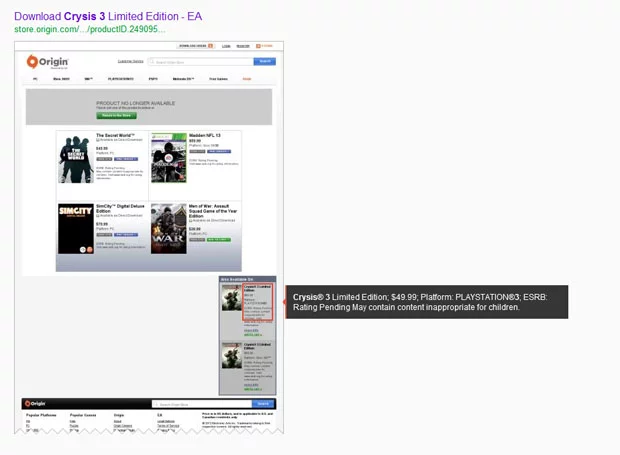This screenshot has width=620, height=455.
Task: Click the green Return to the Store button
Action: tap(117, 115)
